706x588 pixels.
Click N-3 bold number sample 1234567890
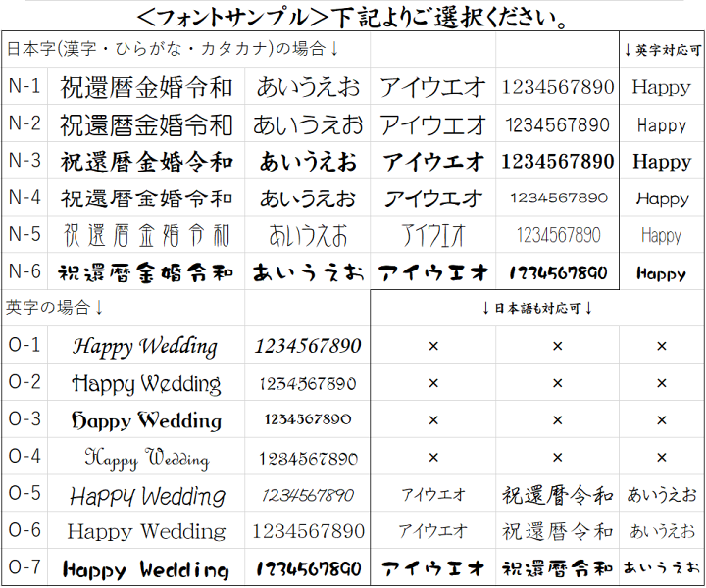point(558,161)
